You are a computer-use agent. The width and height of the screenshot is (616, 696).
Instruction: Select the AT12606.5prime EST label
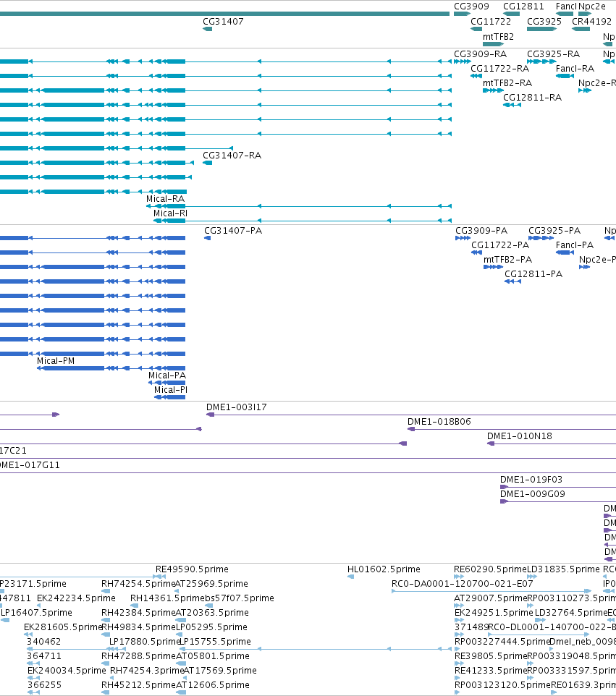213,685
